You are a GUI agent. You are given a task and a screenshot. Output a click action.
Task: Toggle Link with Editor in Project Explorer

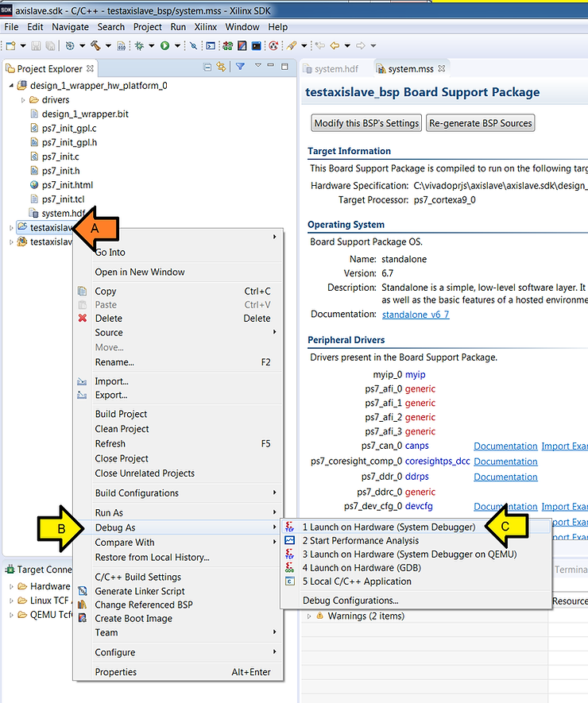click(221, 68)
